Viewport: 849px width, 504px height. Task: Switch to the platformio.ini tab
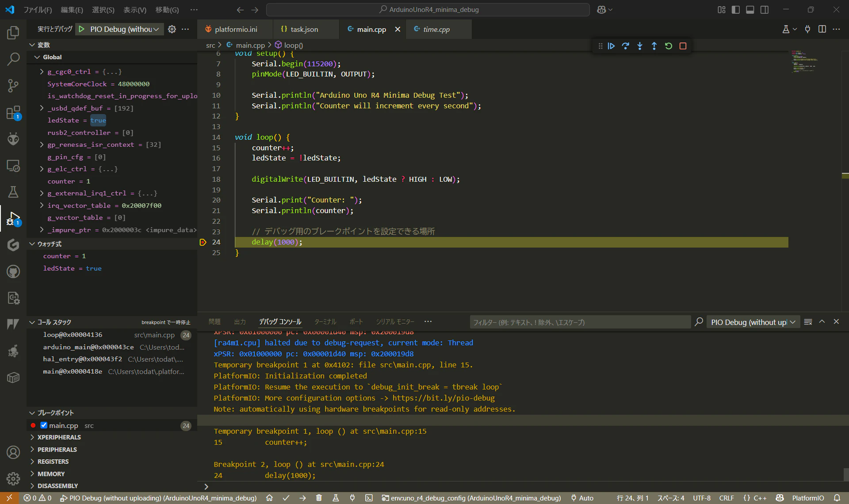(236, 29)
